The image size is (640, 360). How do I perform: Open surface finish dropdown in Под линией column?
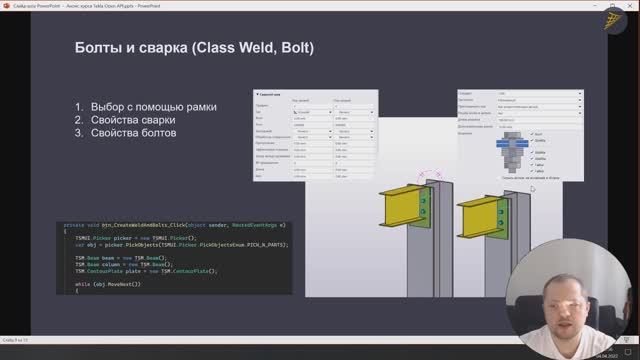(354, 138)
